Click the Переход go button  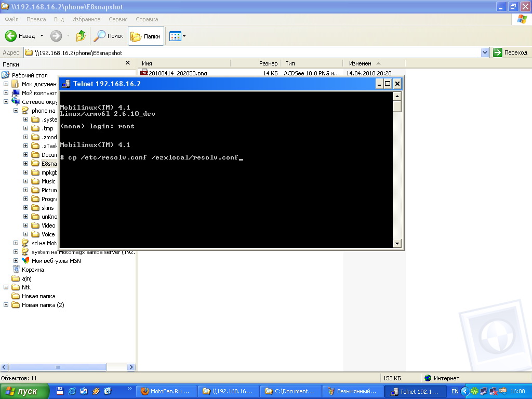[510, 52]
